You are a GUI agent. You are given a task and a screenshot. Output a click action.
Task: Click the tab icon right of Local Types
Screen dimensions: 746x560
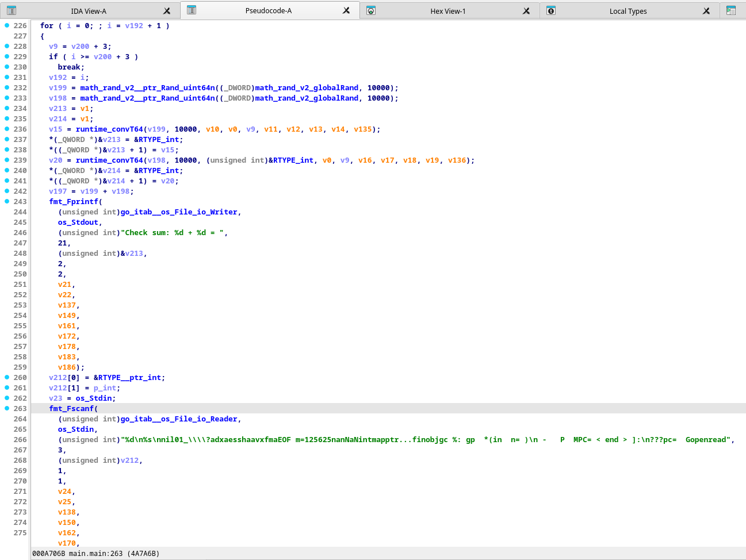click(731, 11)
